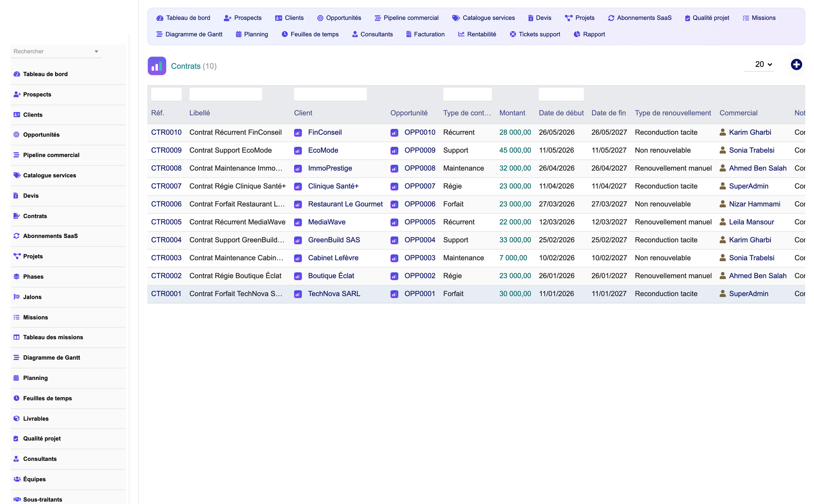This screenshot has width=814, height=504.
Task: Open the page size dropdown showing 20
Action: click(759, 64)
